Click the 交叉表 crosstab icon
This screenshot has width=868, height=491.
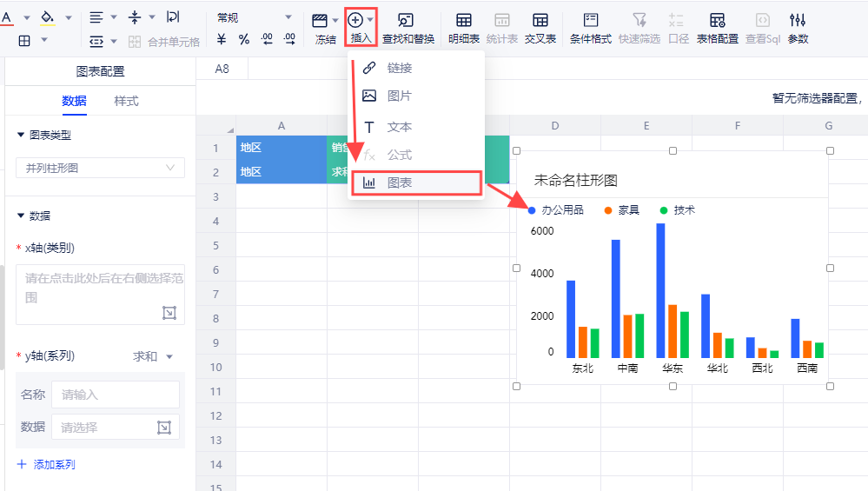540,28
